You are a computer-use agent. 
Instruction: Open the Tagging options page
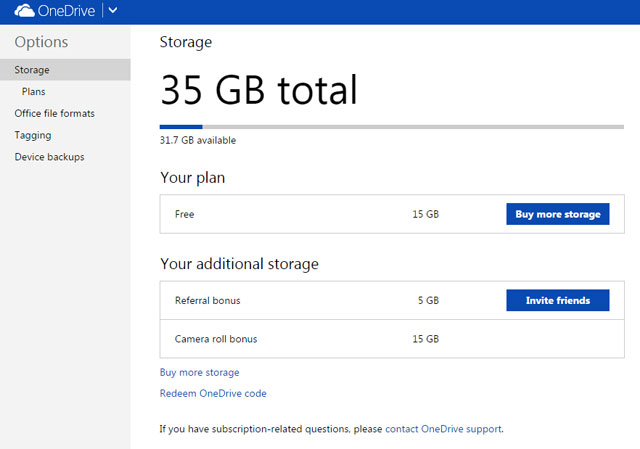[33, 135]
